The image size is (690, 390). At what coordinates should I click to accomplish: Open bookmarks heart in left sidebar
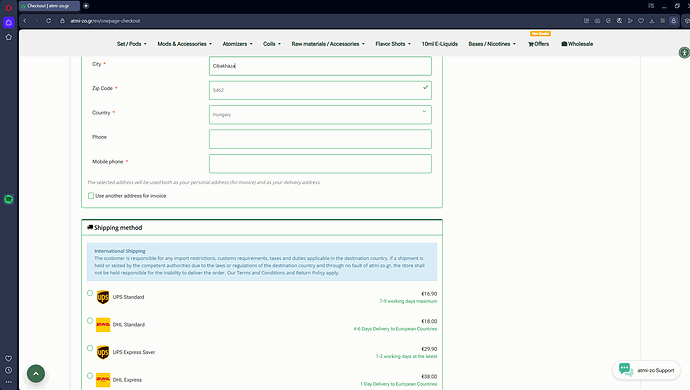(x=8, y=359)
